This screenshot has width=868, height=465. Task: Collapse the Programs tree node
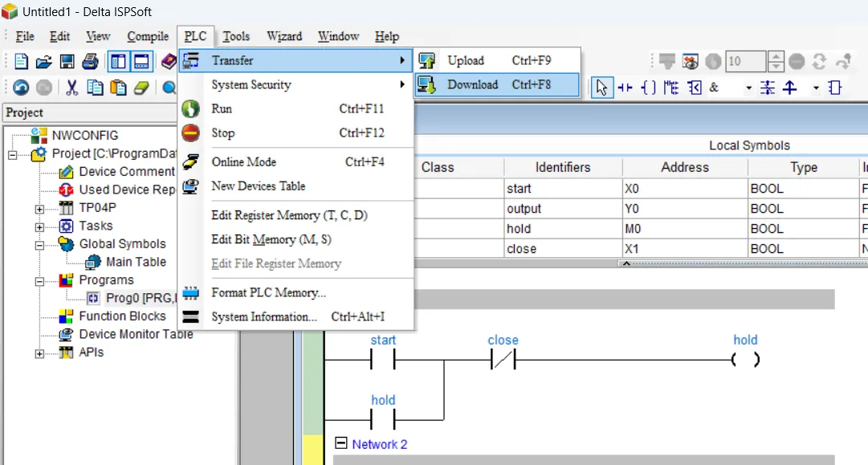pyautogui.click(x=40, y=282)
